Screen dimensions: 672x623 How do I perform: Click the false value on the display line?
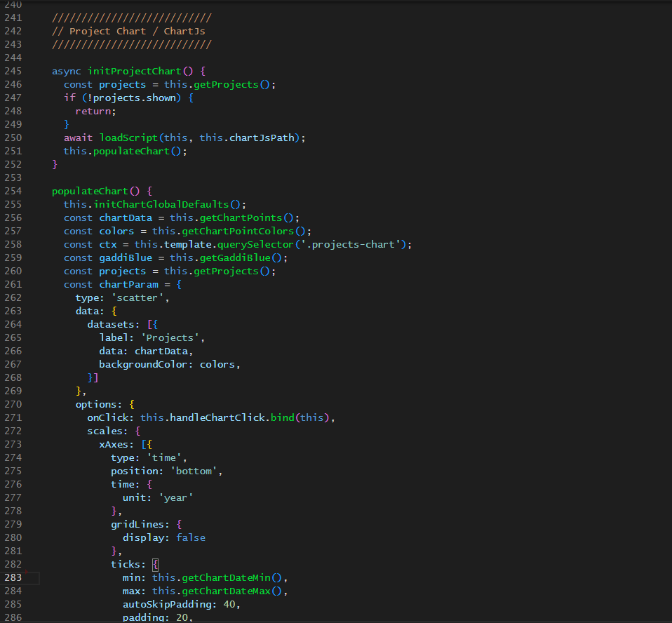[x=190, y=537]
